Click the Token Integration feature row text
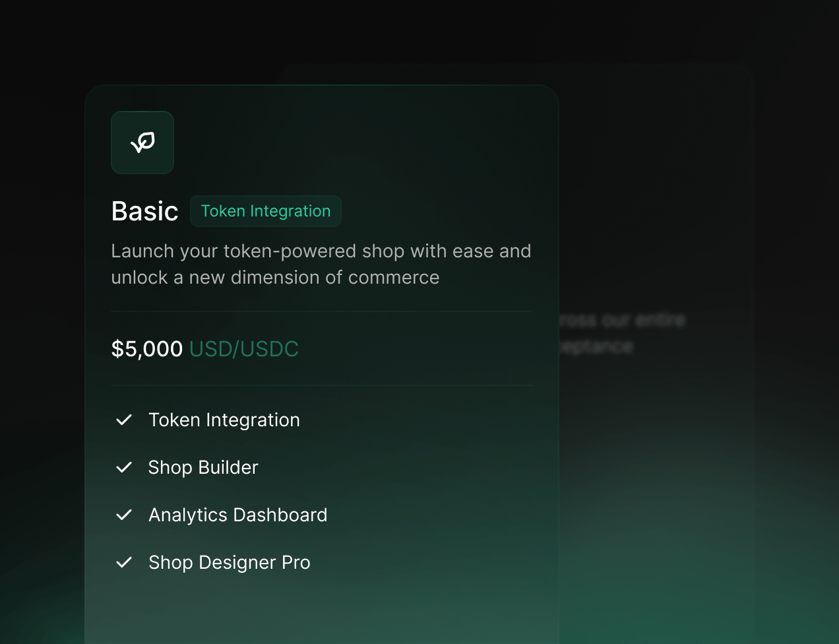 pos(224,420)
